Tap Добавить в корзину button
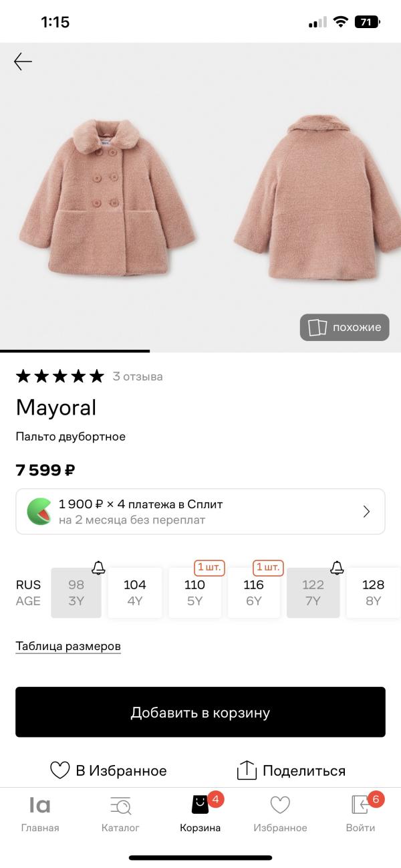Viewport: 401px width, 868px height. 200,712
